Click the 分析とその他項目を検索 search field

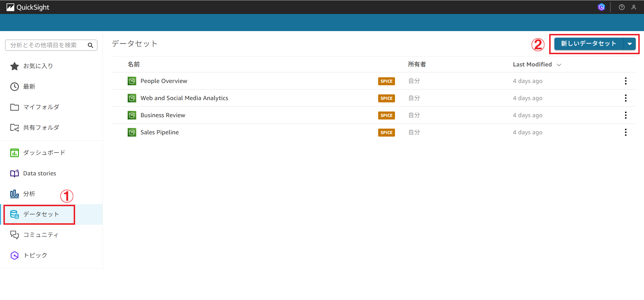point(46,45)
